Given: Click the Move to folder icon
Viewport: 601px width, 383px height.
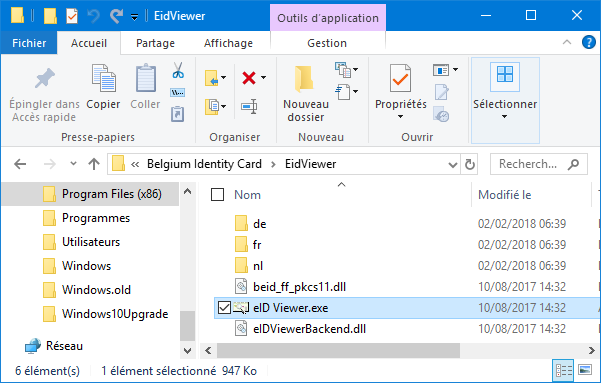Looking at the screenshot, I should (212, 78).
